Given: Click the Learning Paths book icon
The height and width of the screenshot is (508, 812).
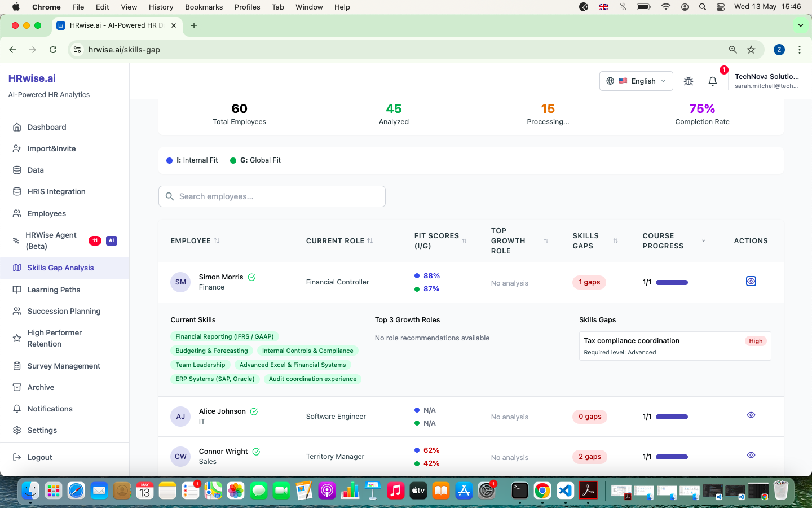Looking at the screenshot, I should coord(17,290).
